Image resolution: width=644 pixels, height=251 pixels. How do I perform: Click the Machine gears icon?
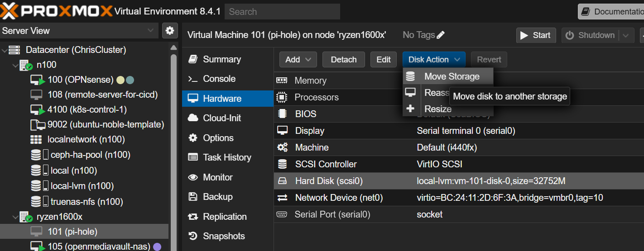pyautogui.click(x=282, y=147)
